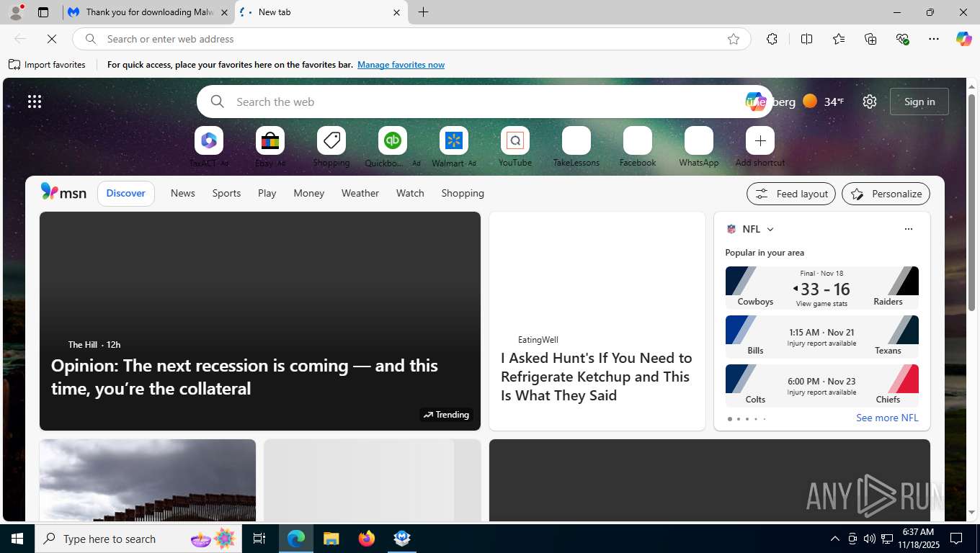The height and width of the screenshot is (553, 980).
Task: Open File Explorer from taskbar
Action: coord(331,539)
